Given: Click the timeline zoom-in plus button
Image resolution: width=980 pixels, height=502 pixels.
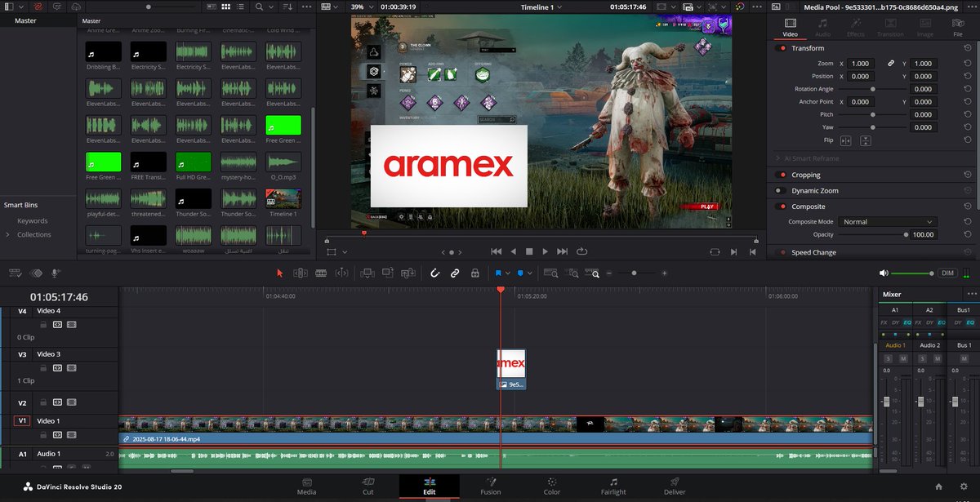Looking at the screenshot, I should click(x=665, y=273).
